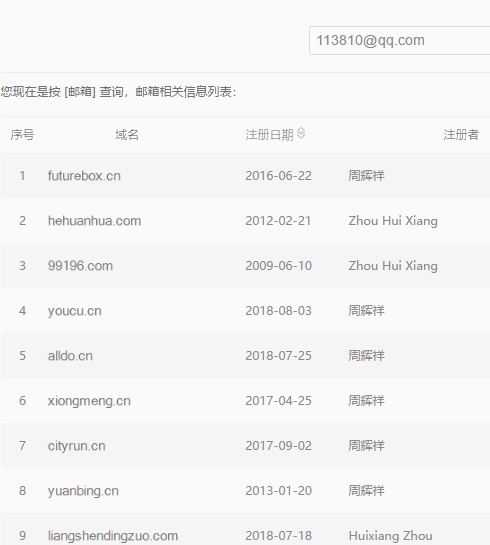This screenshot has width=490, height=545.
Task: Select registrant 周辉祥 in youcu.cn row
Action: [x=366, y=311]
